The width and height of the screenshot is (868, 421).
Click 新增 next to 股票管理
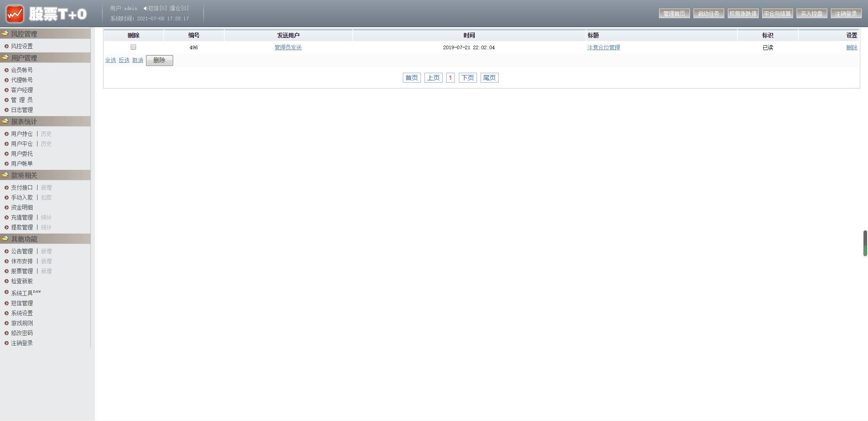click(x=46, y=271)
